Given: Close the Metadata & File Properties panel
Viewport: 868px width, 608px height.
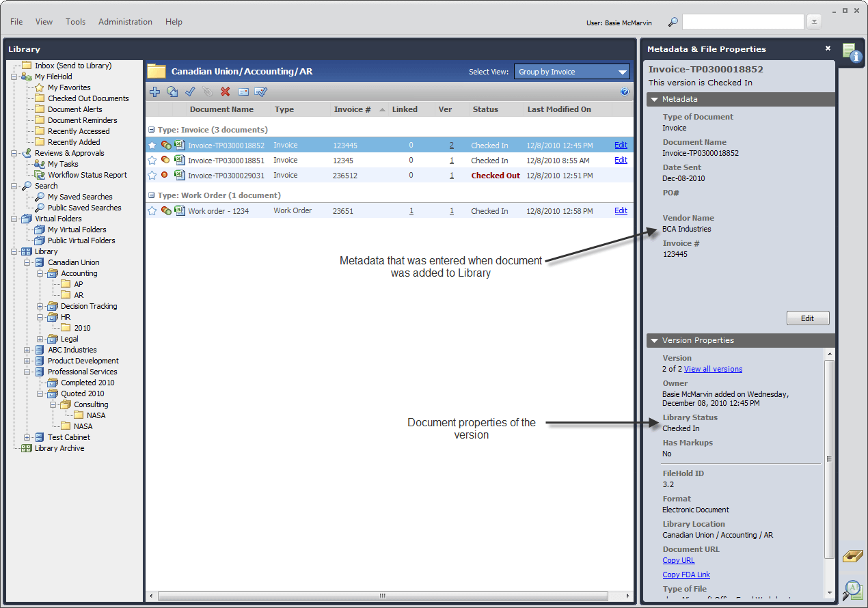Looking at the screenshot, I should click(828, 49).
